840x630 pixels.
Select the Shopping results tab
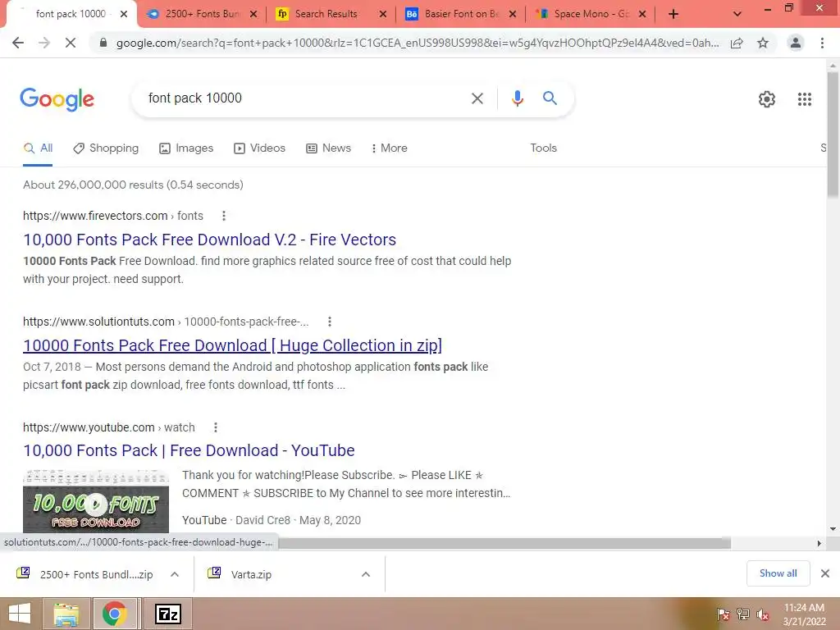pos(106,148)
